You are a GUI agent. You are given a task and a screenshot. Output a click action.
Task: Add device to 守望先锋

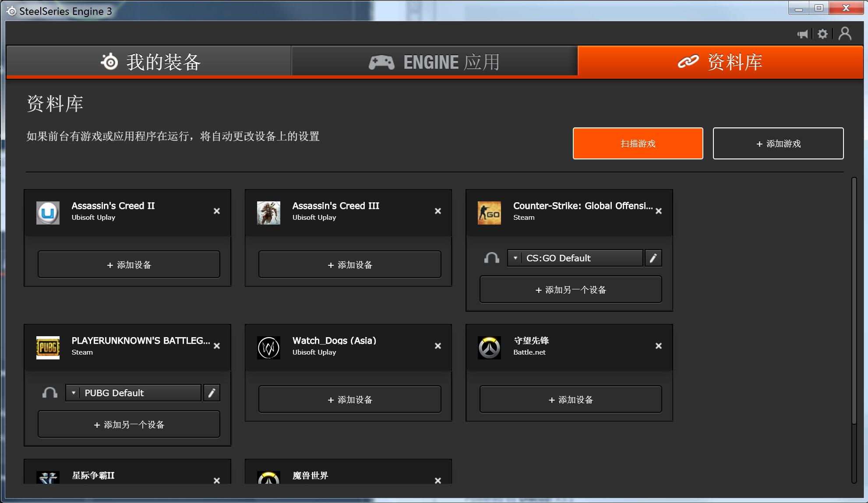point(571,399)
